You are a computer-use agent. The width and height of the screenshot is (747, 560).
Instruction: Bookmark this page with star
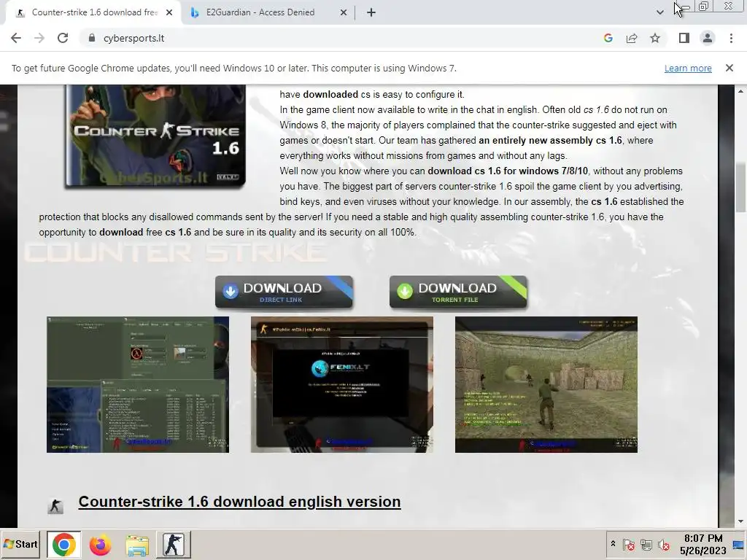(655, 38)
